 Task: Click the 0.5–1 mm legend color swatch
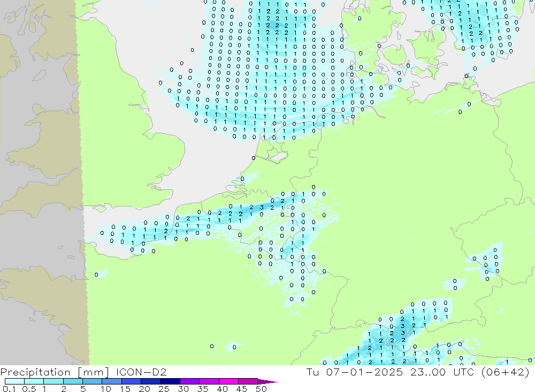tap(34, 381)
